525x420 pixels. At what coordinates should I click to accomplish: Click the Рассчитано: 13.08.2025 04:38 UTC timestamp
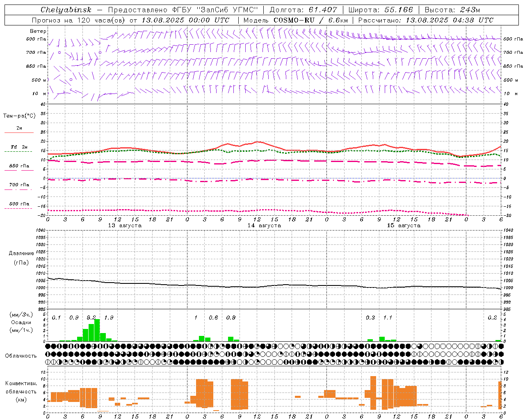coord(426,20)
